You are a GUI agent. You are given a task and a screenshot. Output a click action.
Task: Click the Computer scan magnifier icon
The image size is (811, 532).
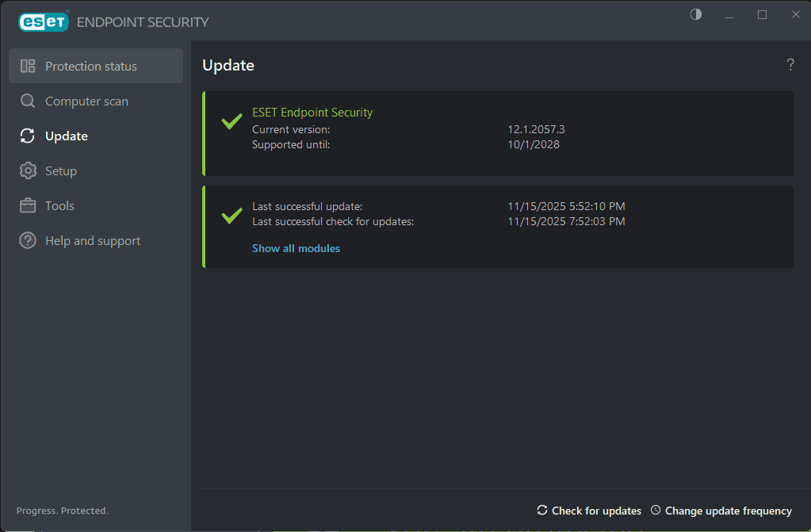pos(28,101)
